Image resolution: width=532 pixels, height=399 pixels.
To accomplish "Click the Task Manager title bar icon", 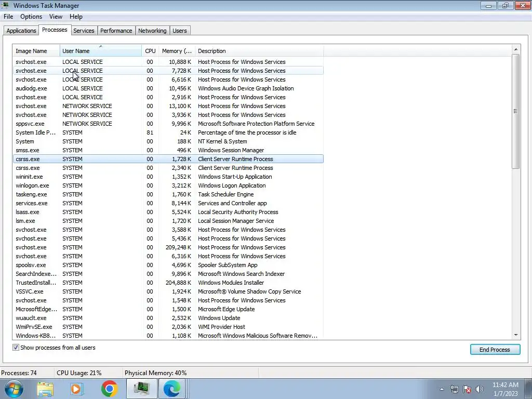I will (x=5, y=5).
